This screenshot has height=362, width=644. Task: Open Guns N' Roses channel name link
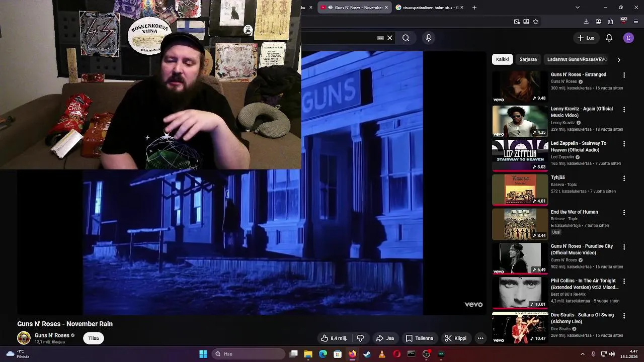52,335
